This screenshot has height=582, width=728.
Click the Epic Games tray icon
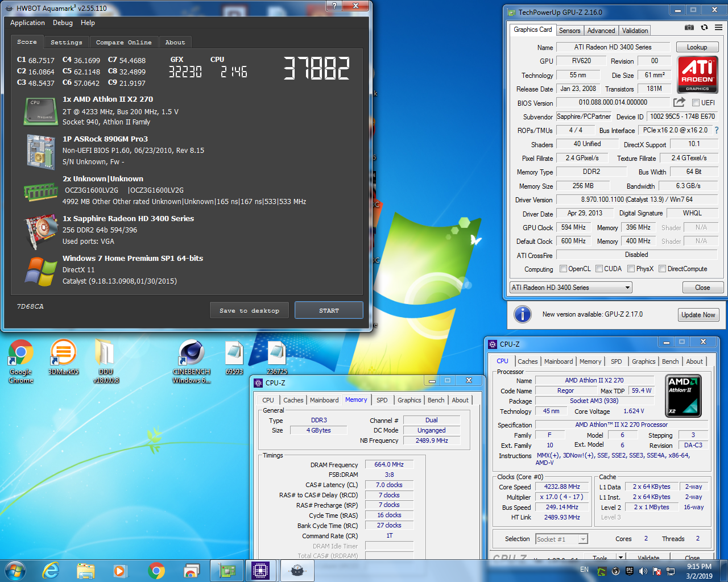tap(630, 570)
